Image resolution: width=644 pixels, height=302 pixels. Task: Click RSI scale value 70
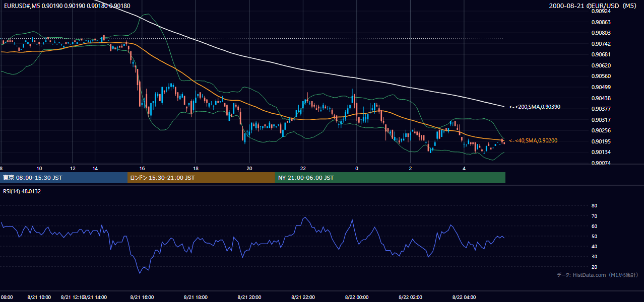point(594,216)
